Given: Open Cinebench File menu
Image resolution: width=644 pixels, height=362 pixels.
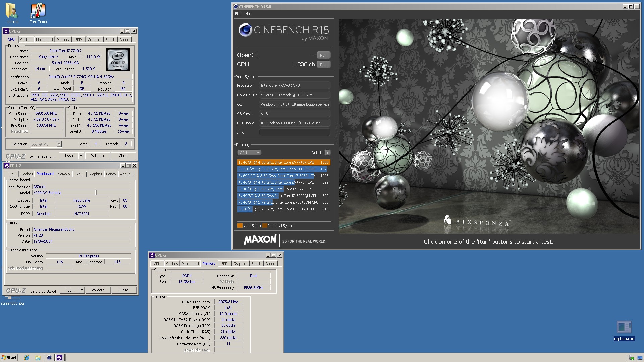Looking at the screenshot, I should coord(238,14).
